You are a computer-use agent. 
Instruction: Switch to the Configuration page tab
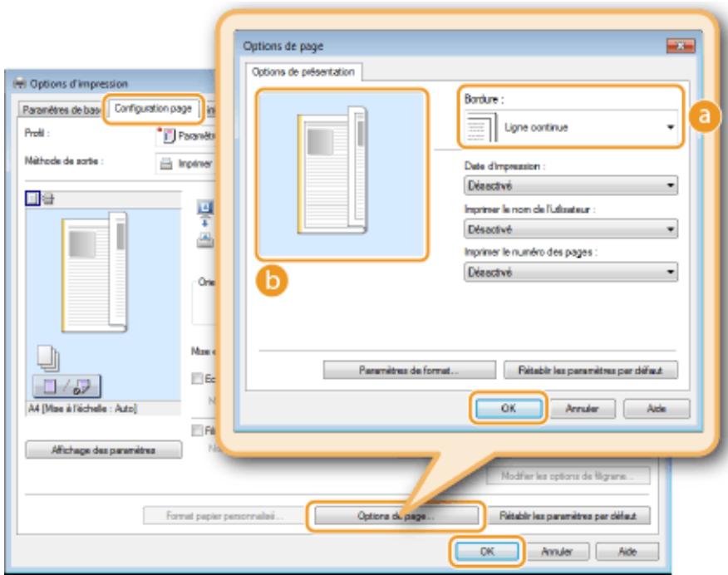pyautogui.click(x=153, y=109)
